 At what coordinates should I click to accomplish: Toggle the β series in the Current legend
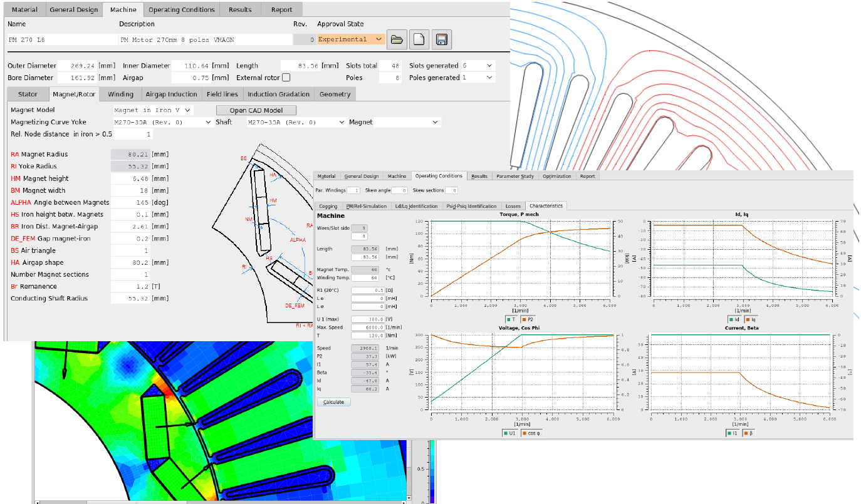749,433
